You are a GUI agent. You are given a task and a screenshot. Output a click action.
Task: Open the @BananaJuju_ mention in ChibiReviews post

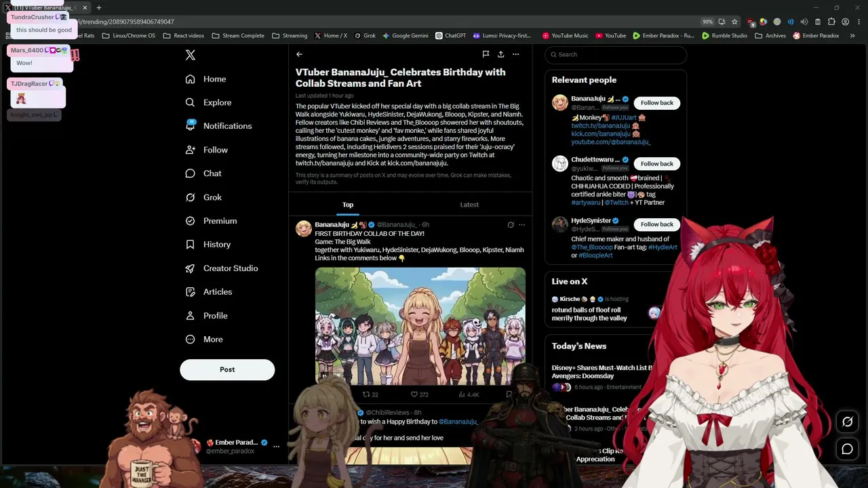(458, 422)
